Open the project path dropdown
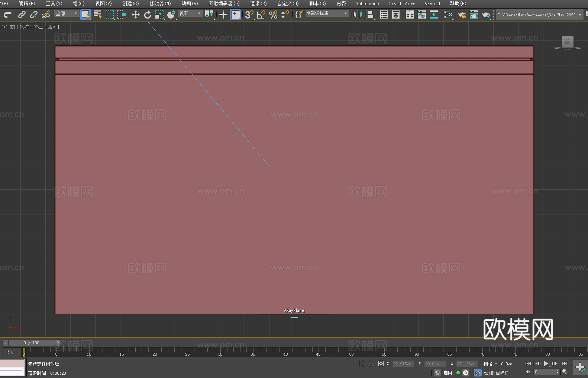 [539, 15]
